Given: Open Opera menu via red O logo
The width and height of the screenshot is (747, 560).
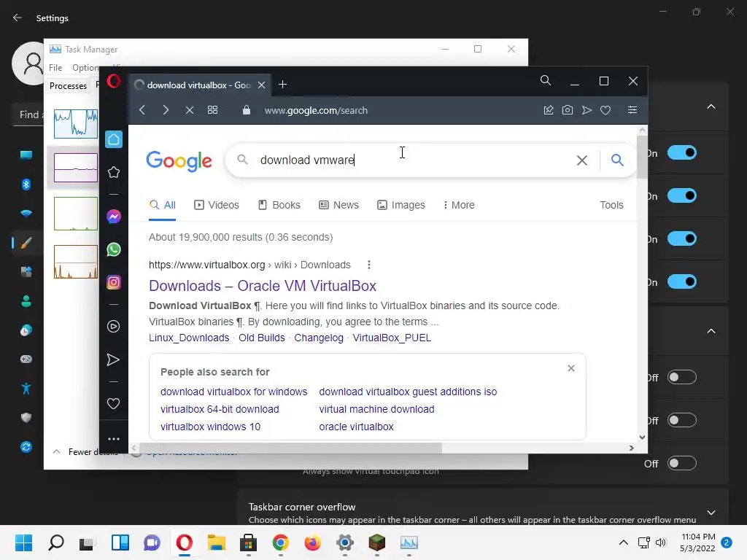Looking at the screenshot, I should (113, 82).
